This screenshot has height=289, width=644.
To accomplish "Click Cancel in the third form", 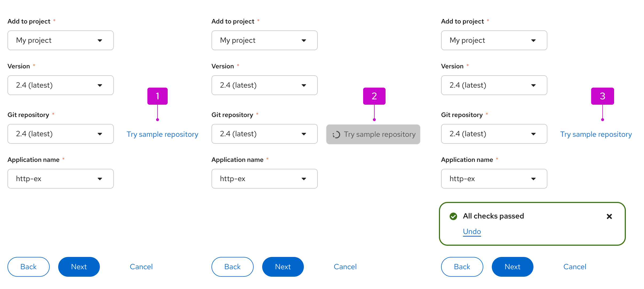I will coord(575,267).
